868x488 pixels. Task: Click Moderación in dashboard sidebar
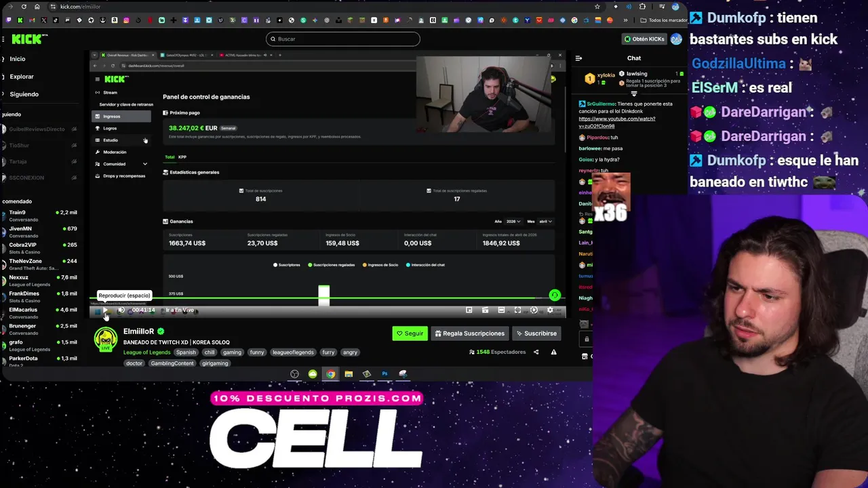pyautogui.click(x=115, y=152)
